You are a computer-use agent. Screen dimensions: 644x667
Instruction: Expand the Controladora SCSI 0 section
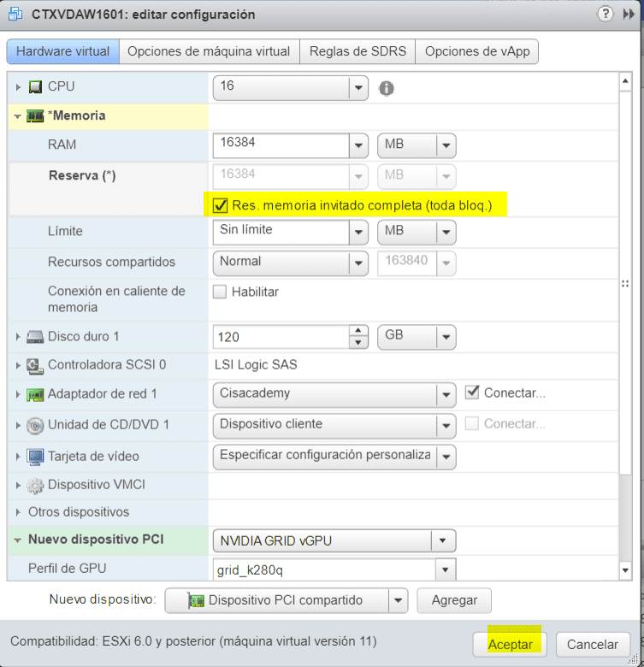click(x=18, y=365)
